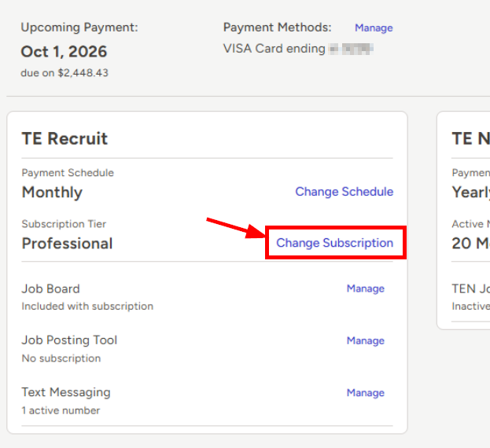Click the No subscription status text
The image size is (490, 448).
coord(61,358)
